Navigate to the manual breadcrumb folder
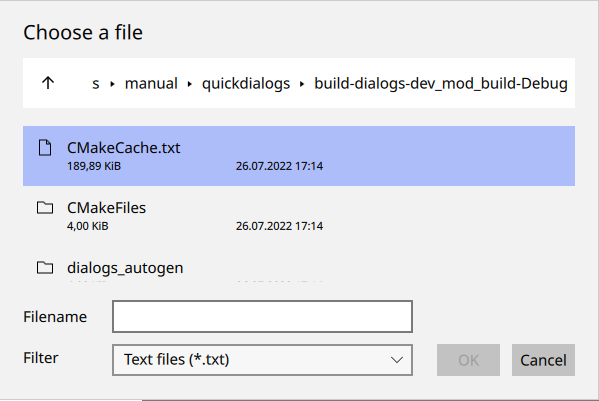 (x=151, y=83)
